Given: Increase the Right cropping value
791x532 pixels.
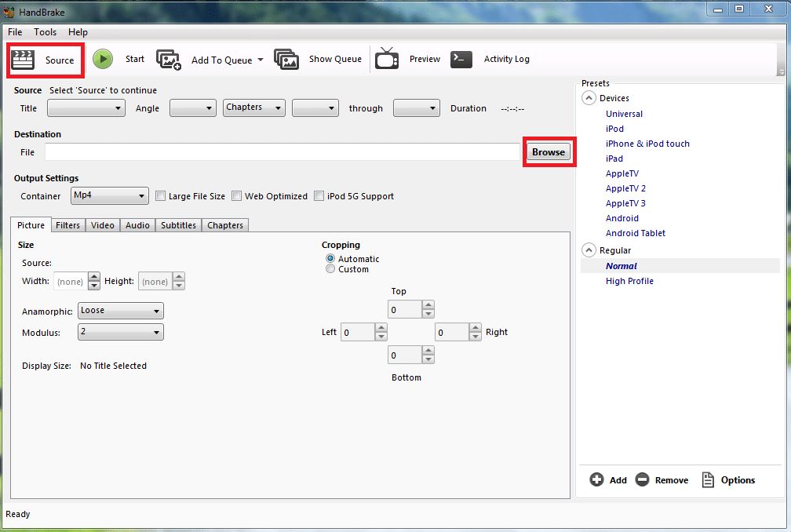Looking at the screenshot, I should pyautogui.click(x=476, y=328).
